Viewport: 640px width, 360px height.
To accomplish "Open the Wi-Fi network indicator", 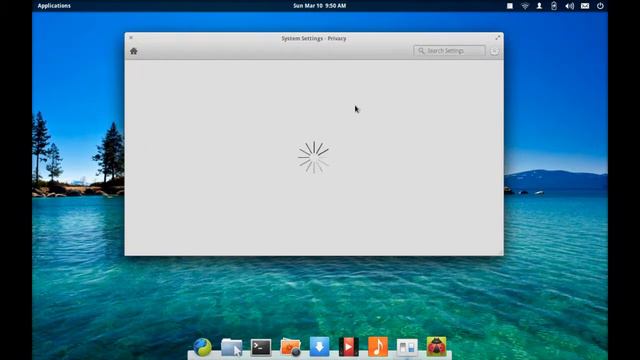I will [525, 6].
